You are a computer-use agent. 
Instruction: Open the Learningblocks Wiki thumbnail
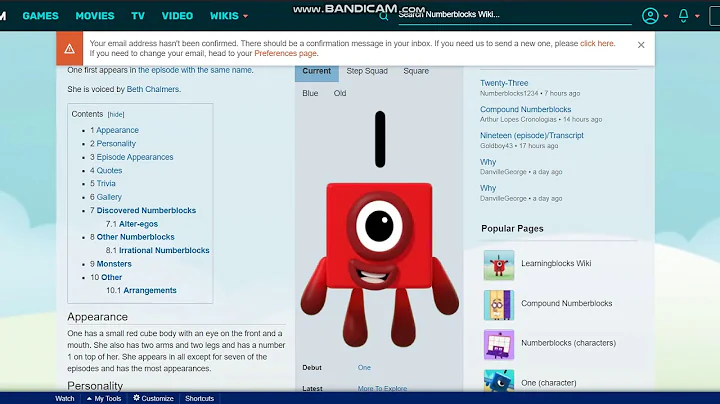pos(499,265)
